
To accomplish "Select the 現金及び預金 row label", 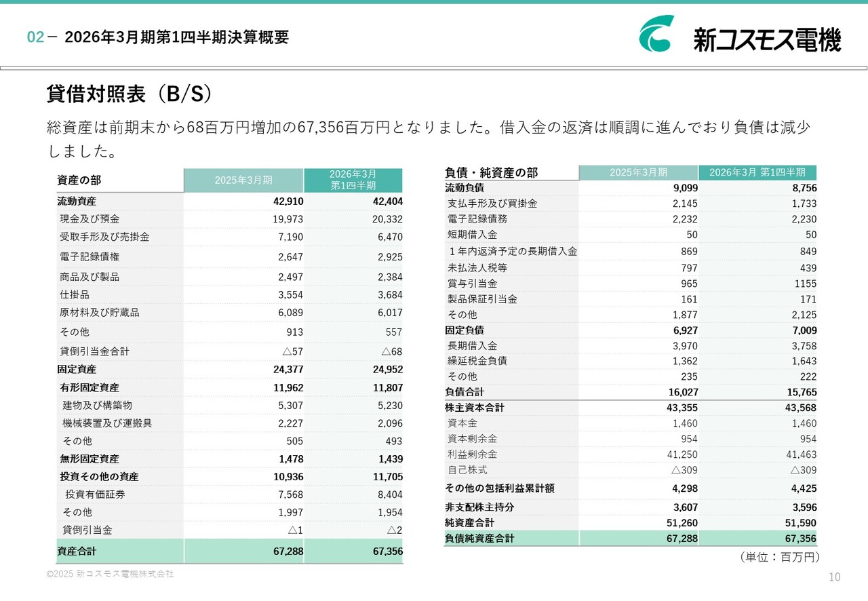I will point(90,219).
